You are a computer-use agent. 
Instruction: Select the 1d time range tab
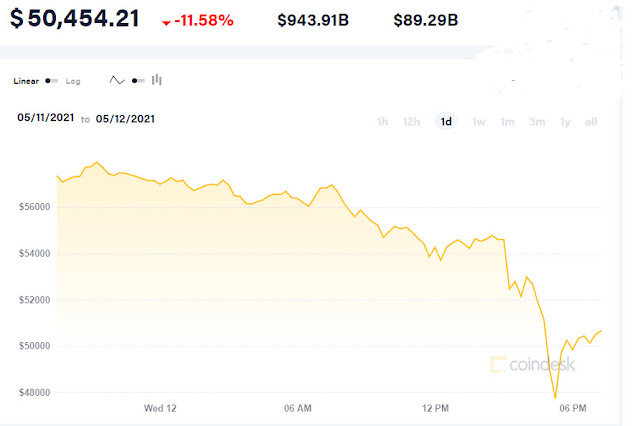(446, 122)
